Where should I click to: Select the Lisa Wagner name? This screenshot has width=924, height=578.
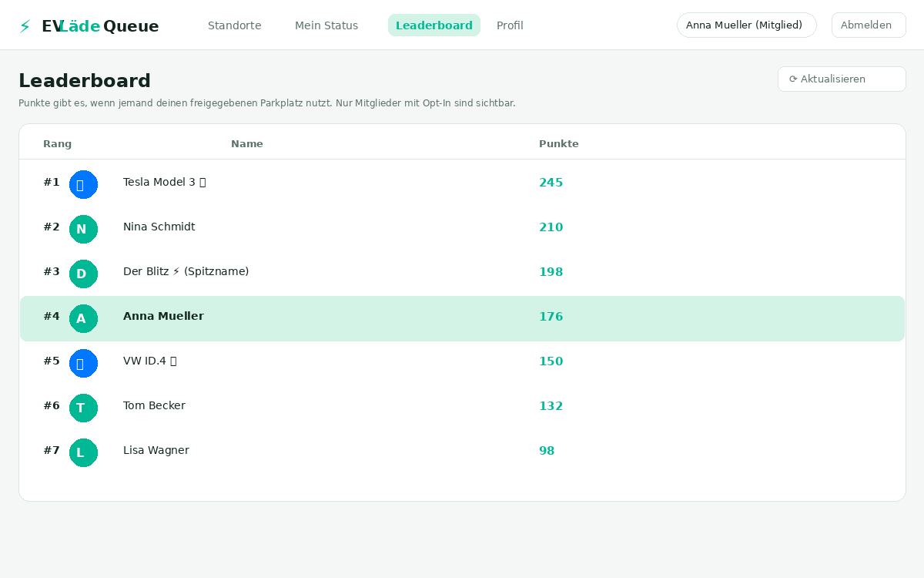156,450
